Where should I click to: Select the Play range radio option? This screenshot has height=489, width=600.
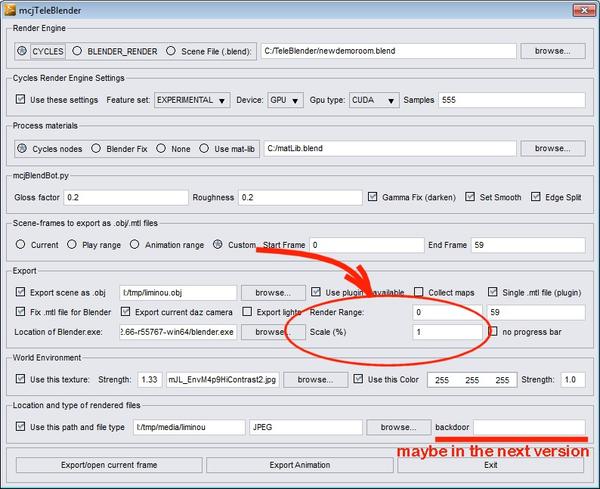pyautogui.click(x=72, y=244)
